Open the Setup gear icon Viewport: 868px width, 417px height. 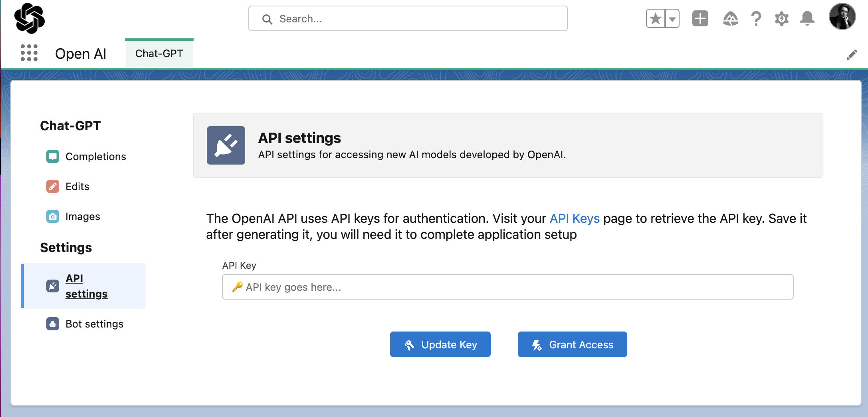pos(782,18)
